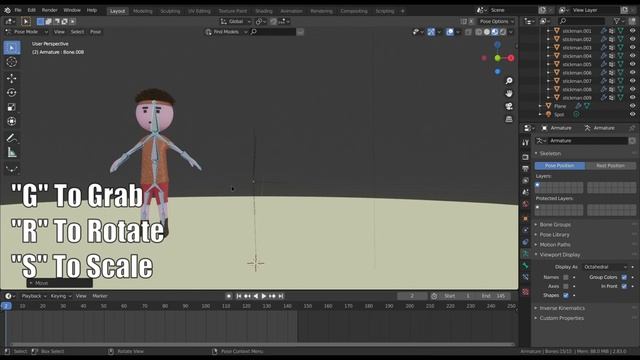Open Output properties tab (printer icon)

tap(525, 168)
